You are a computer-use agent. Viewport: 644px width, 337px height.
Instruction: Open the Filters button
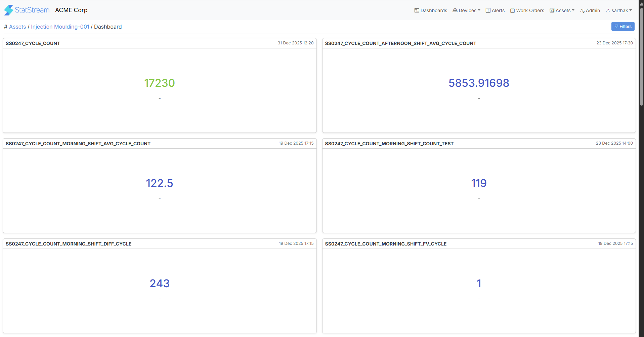click(623, 27)
